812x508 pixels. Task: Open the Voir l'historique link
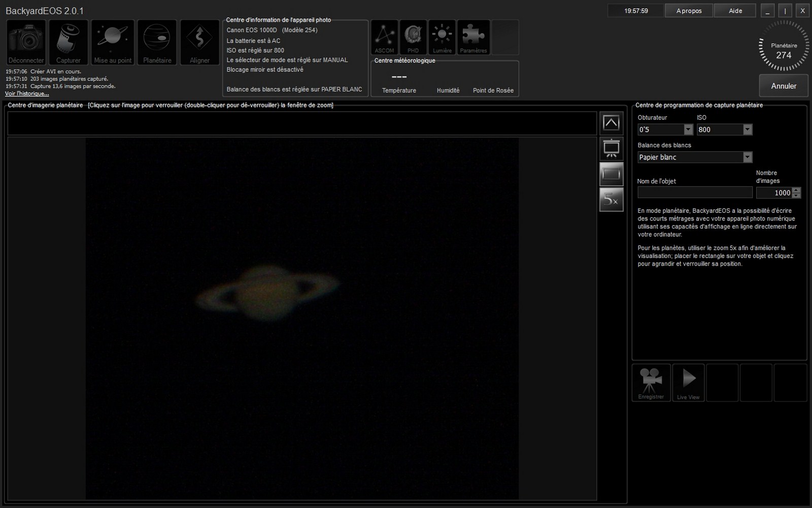(27, 93)
